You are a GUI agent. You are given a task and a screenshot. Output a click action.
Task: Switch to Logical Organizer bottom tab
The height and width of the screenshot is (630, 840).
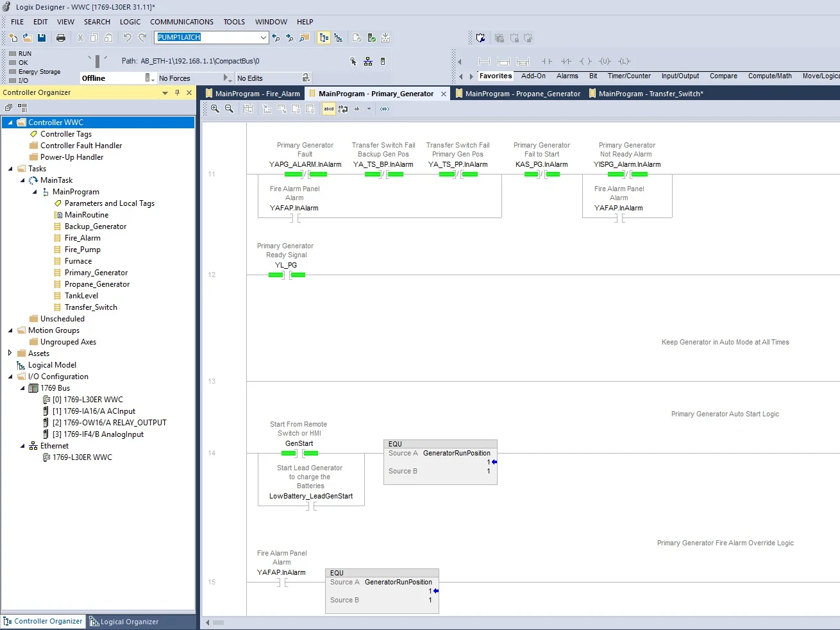[124, 622]
